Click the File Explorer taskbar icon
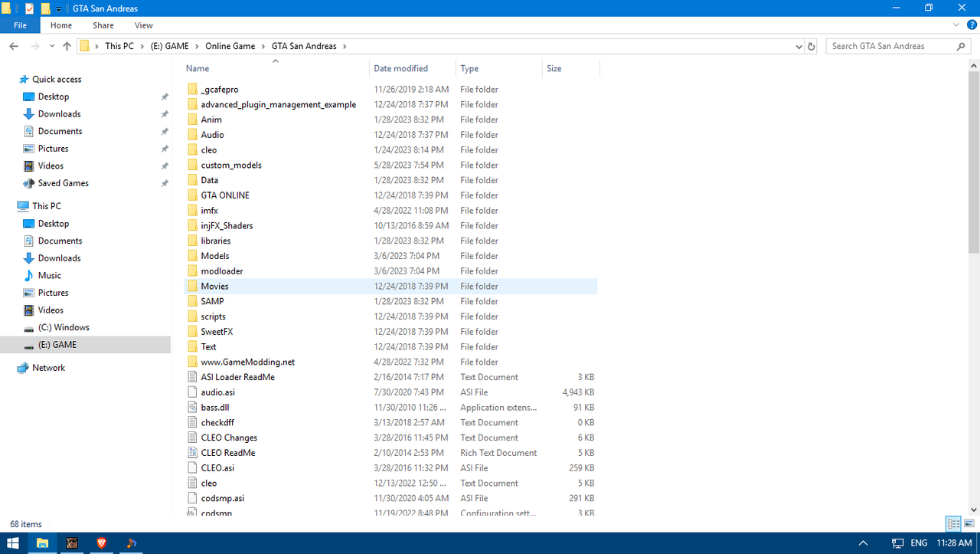980x554 pixels. point(43,543)
